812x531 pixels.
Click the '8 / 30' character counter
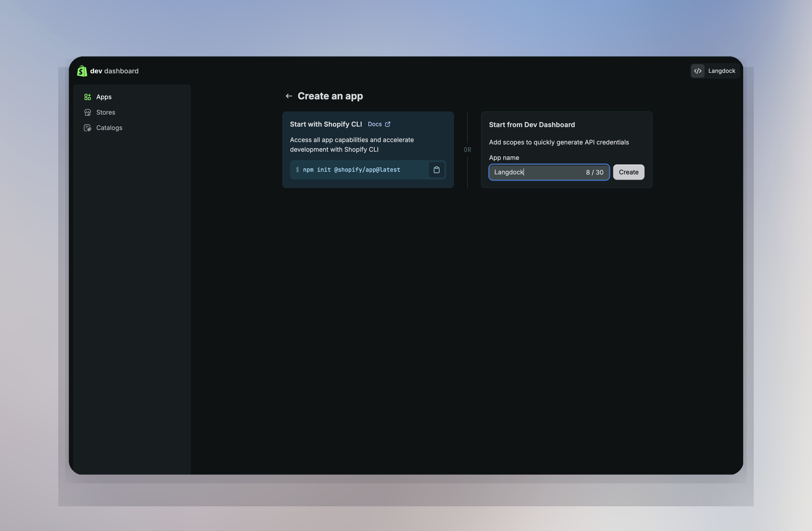(594, 172)
